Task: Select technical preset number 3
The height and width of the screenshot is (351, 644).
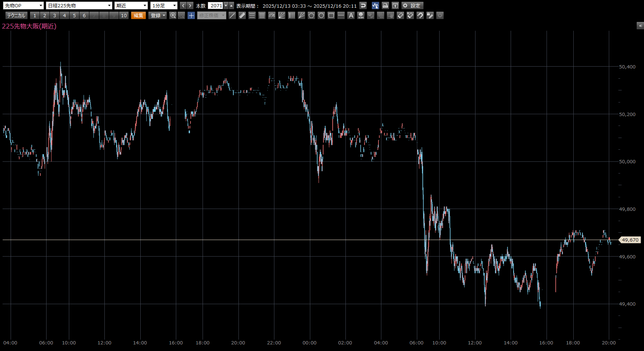Action: 55,15
